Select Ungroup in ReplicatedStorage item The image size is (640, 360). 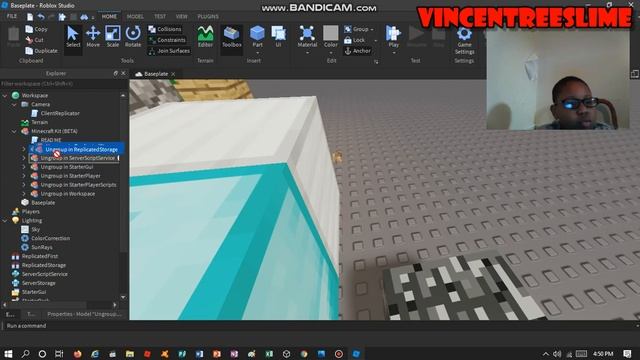coord(81,149)
